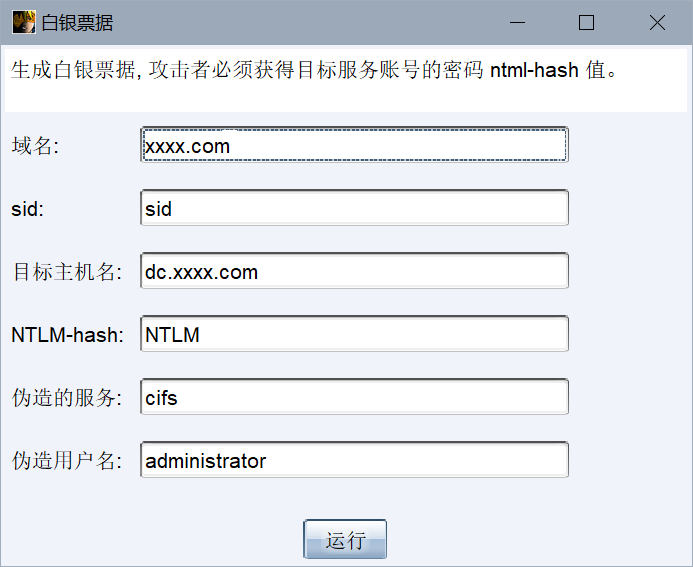Close the 白银票据 dialog
693x567 pixels.
(x=657, y=22)
